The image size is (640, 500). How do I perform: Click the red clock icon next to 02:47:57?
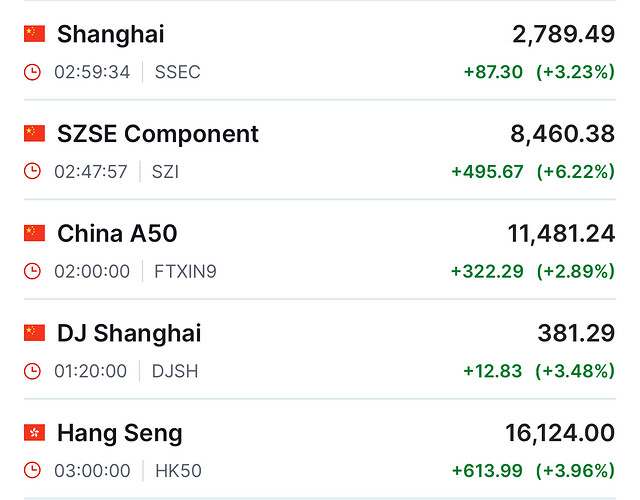pyautogui.click(x=33, y=172)
